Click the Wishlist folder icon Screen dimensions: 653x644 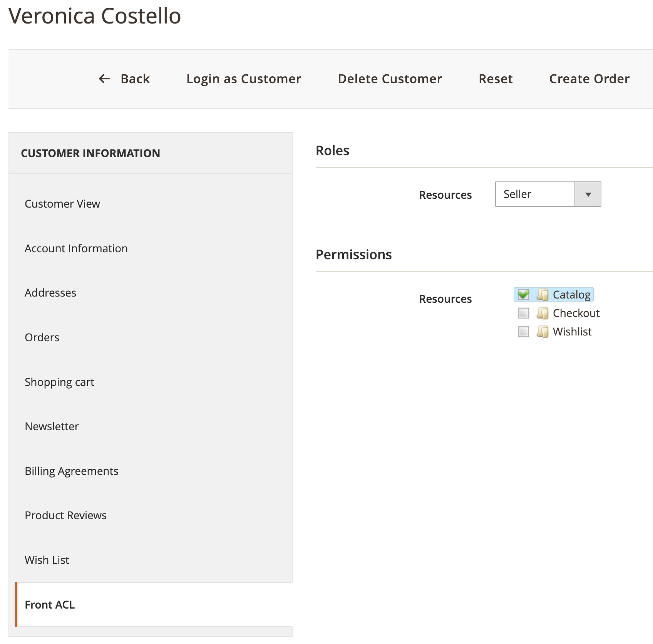[x=542, y=332]
